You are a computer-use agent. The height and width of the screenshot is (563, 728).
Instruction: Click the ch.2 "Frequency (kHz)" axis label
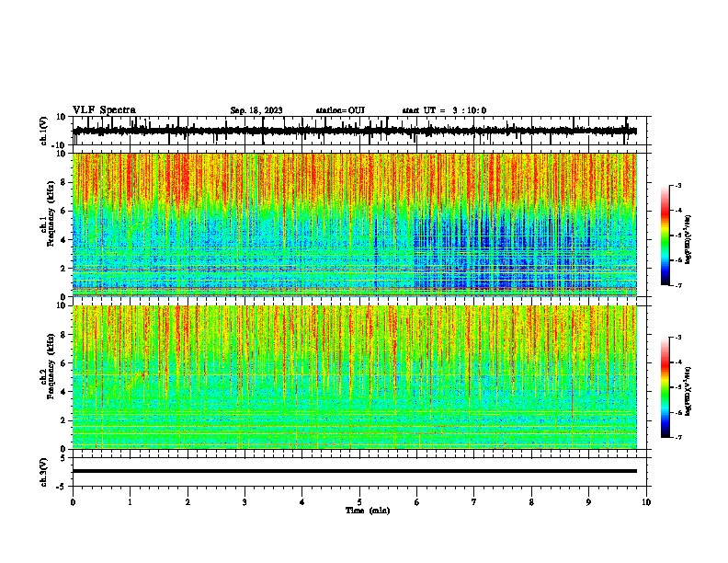51,366
